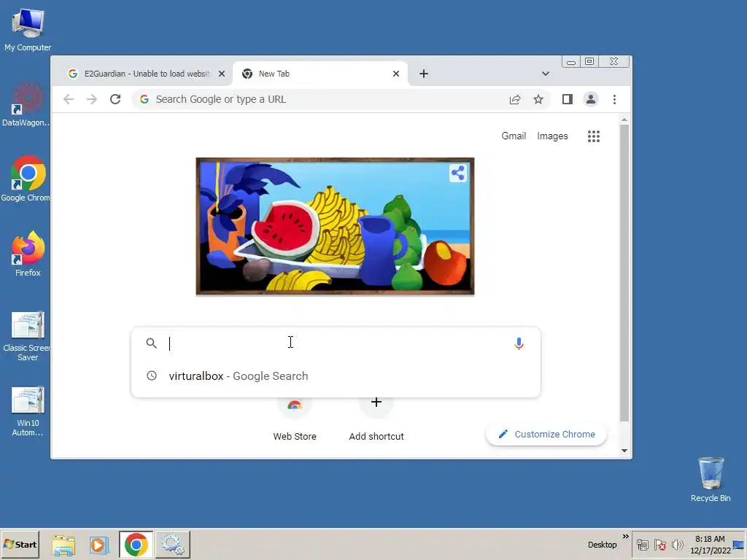Viewport: 747px width, 560px height.
Task: Start voice search using the microphone icon
Action: [519, 343]
